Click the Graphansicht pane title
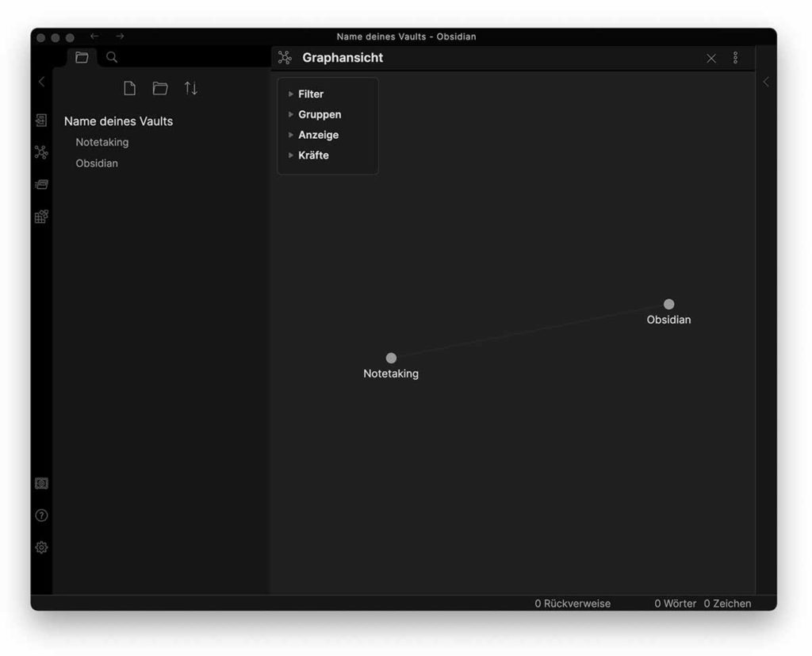This screenshot has height=656, width=812. [x=343, y=58]
